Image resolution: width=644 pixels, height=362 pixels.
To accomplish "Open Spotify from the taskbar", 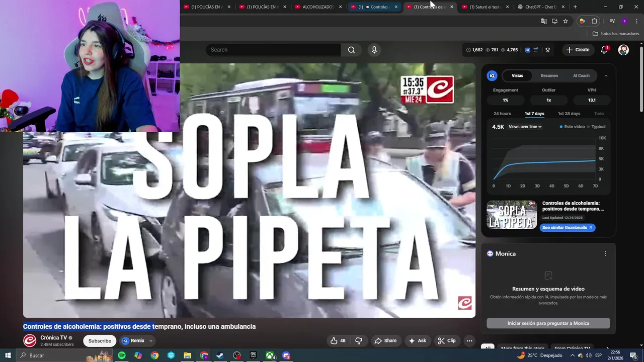I will pos(122,355).
